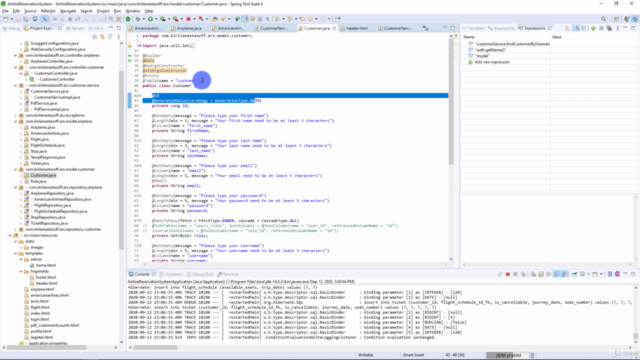Toggle Scroll Lock in the Console toolbar

coord(541,274)
